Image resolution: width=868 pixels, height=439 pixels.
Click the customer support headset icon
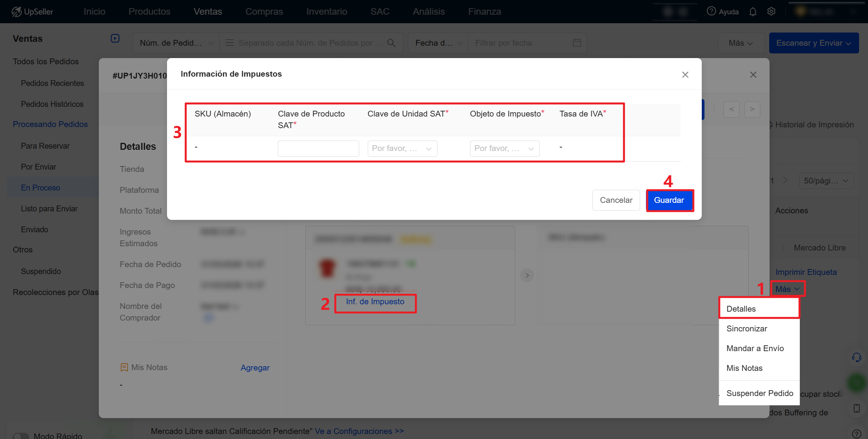856,357
